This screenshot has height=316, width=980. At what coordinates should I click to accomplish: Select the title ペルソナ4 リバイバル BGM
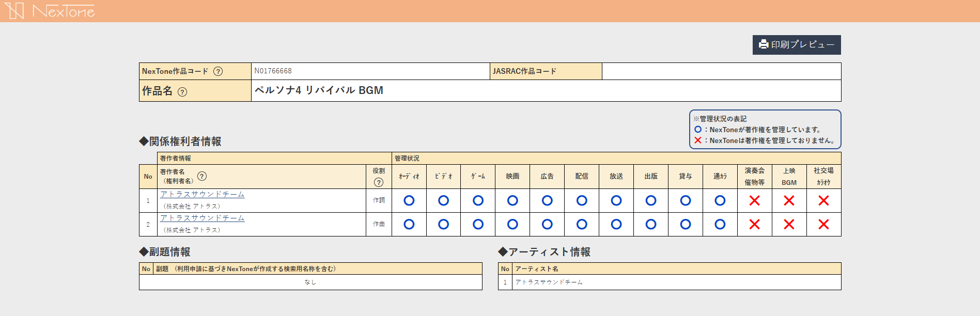coord(319,90)
